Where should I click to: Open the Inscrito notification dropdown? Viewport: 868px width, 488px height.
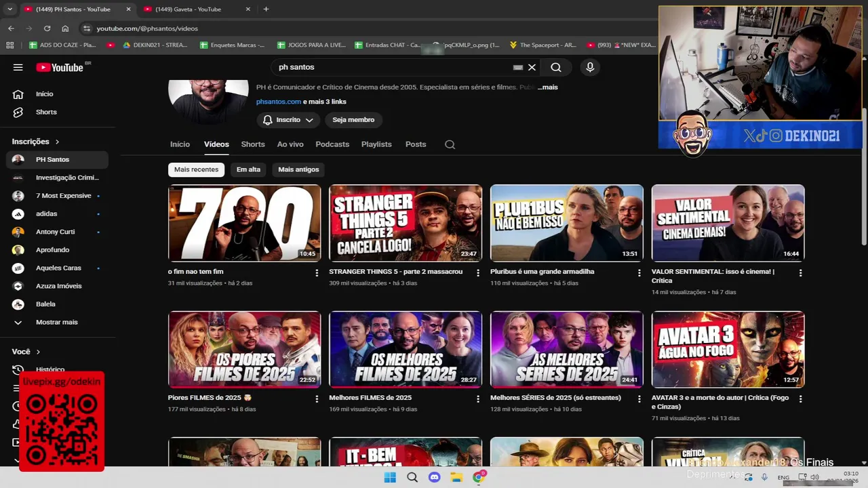288,120
